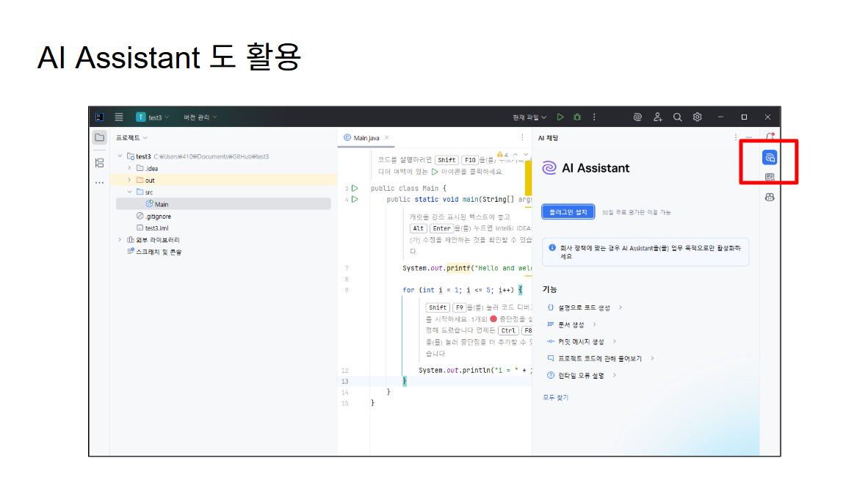868x480 pixels.
Task: Open 런타임 오류 설명 feature
Action: (x=582, y=376)
